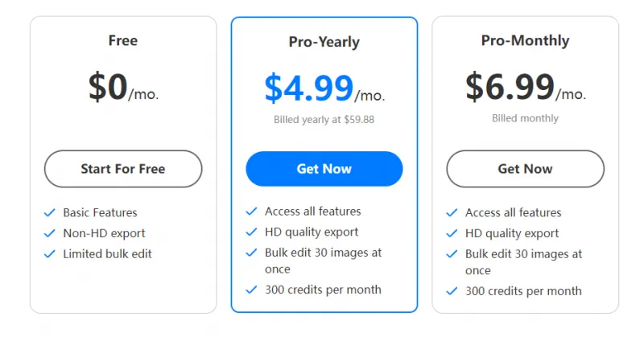Select the Free plan title

122,40
